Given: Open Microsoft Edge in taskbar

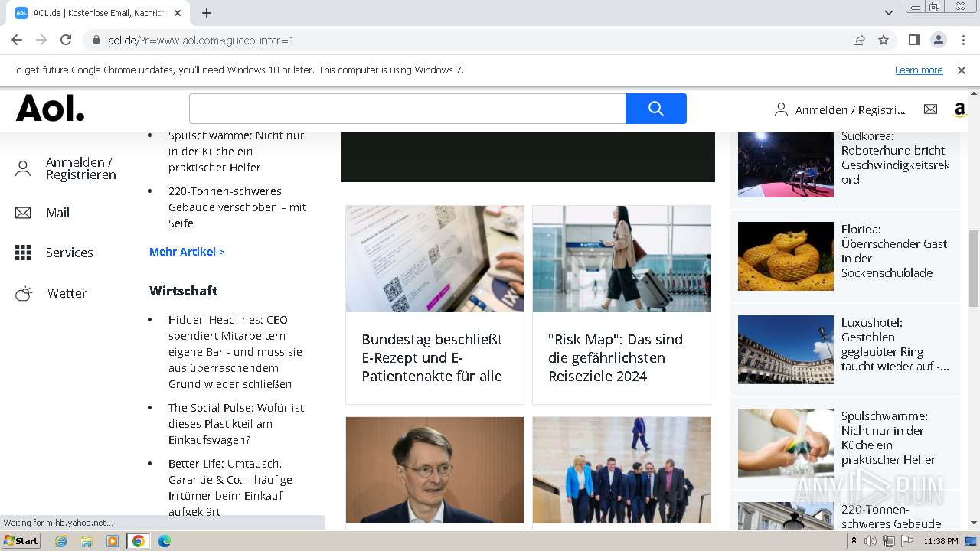Looking at the screenshot, I should click(x=165, y=541).
